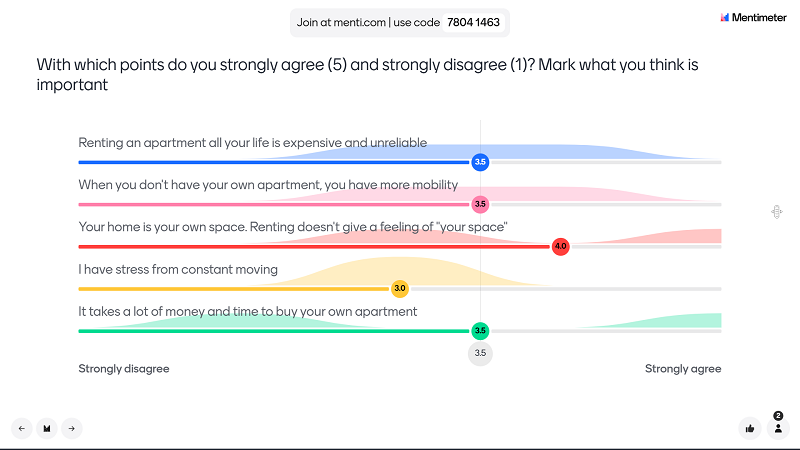Click the pointer tool icon on right edge
Screen dimensions: 800x450
(777, 212)
